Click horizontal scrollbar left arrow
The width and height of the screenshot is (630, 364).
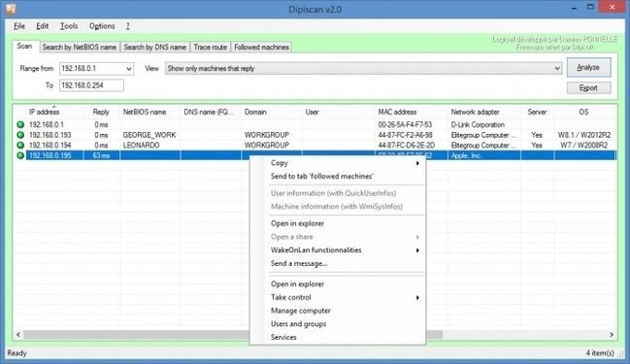(18, 334)
